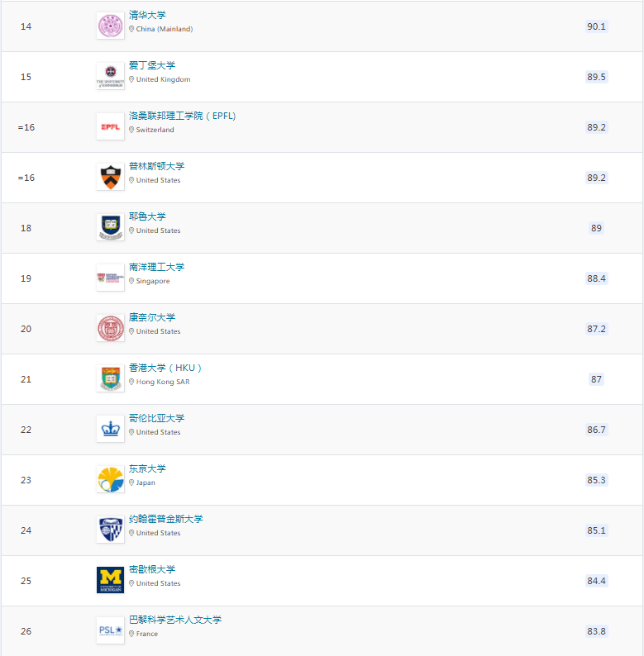The height and width of the screenshot is (656, 644).
Task: Open the 香港大学 (HKU) link
Action: pyautogui.click(x=165, y=368)
